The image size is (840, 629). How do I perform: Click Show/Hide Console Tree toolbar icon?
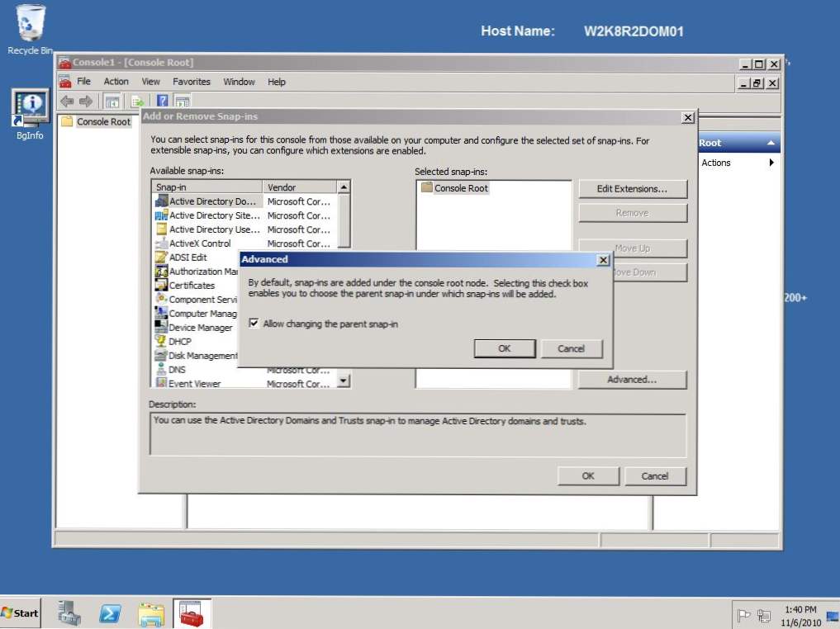112,102
